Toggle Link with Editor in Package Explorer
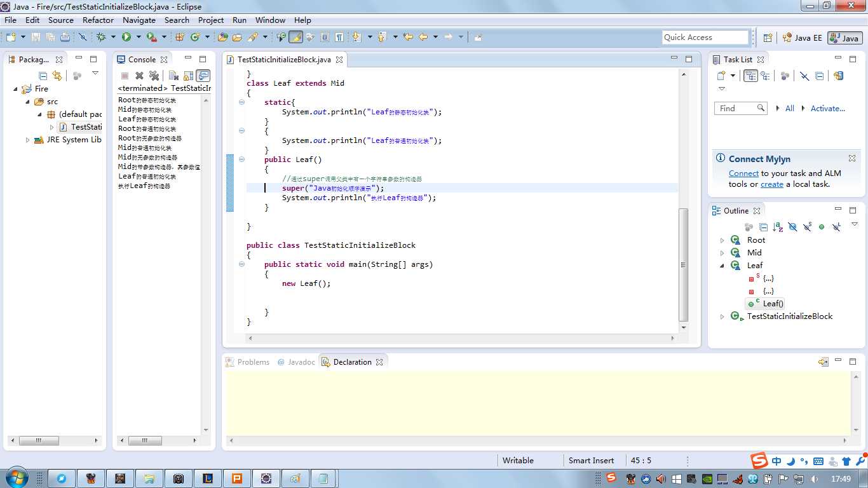Screen dimensions: 868x488 [x=57, y=76]
